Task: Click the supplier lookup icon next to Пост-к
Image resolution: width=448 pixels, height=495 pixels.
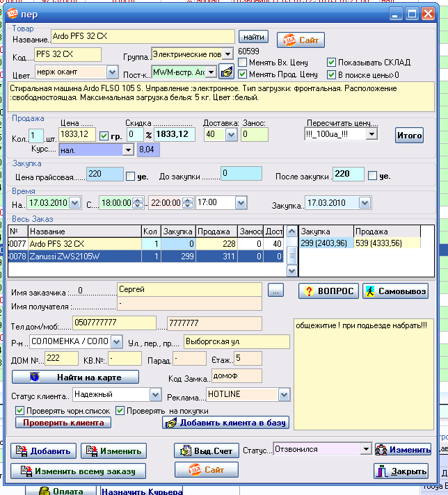Action: (x=226, y=71)
